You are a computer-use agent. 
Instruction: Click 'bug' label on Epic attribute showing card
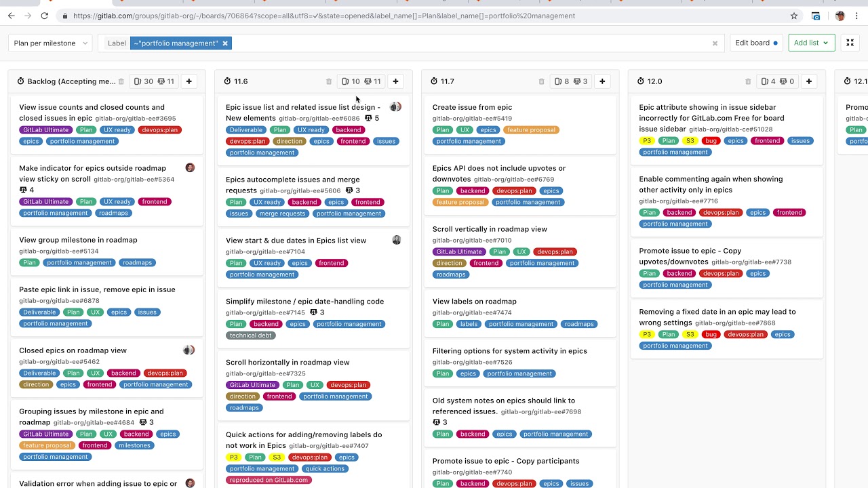point(711,141)
